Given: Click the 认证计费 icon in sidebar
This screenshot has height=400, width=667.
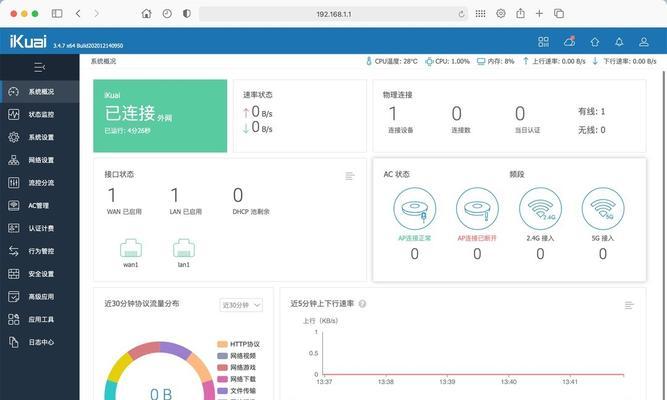Looking at the screenshot, I should (x=14, y=228).
